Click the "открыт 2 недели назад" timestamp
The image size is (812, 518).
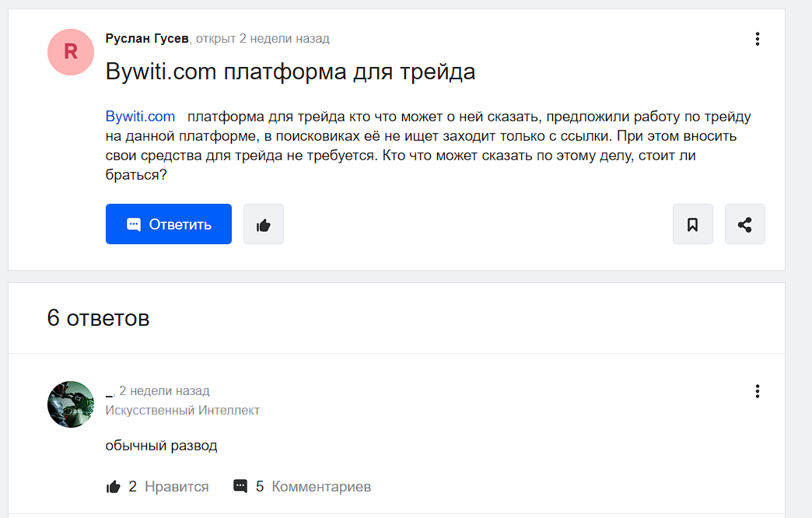coord(263,38)
